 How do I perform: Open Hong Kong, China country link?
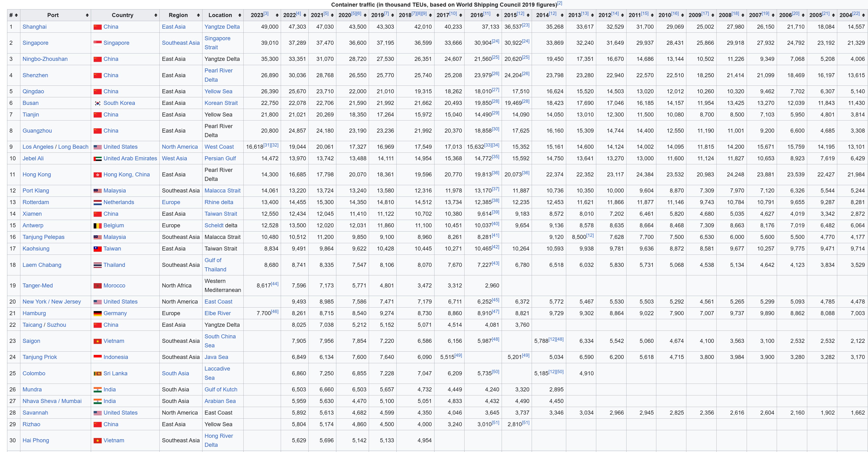pos(126,175)
